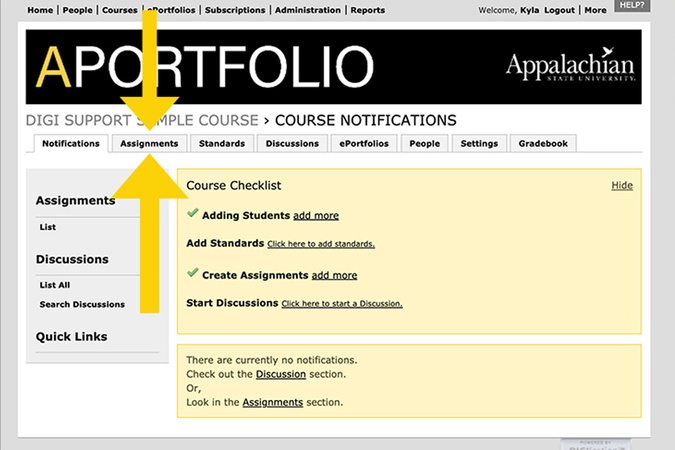Click here to add standards link
This screenshot has height=450, width=675.
point(321,244)
